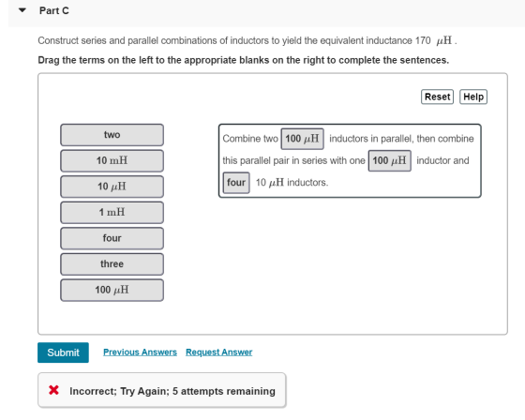Select the 'two' term tile

coord(112,135)
